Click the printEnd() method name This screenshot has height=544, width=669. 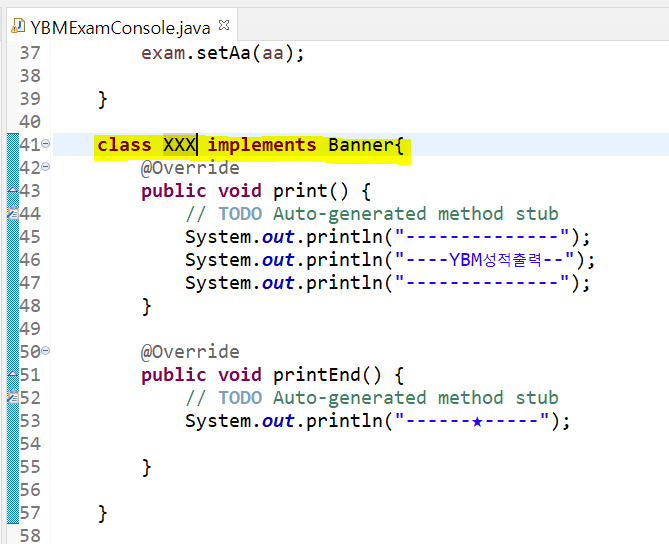[327, 375]
